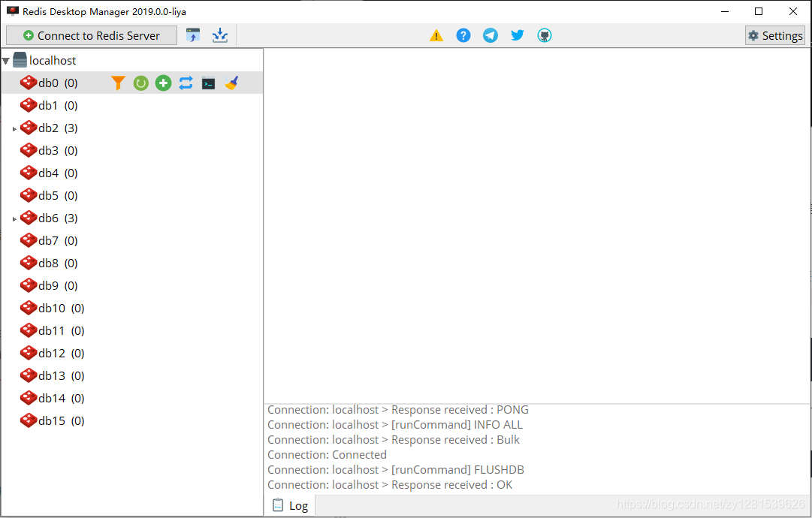Click the log line 'Response received : PONG'
Screen dimensions: 812x518
(x=398, y=410)
